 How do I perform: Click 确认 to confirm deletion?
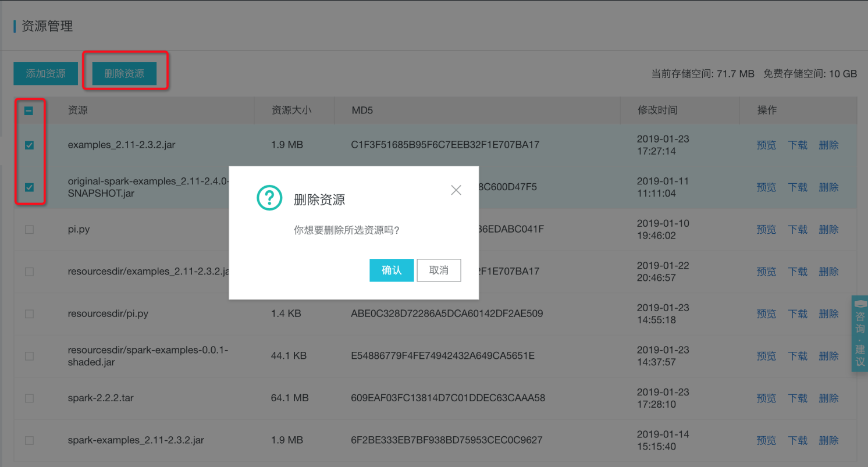click(x=392, y=270)
